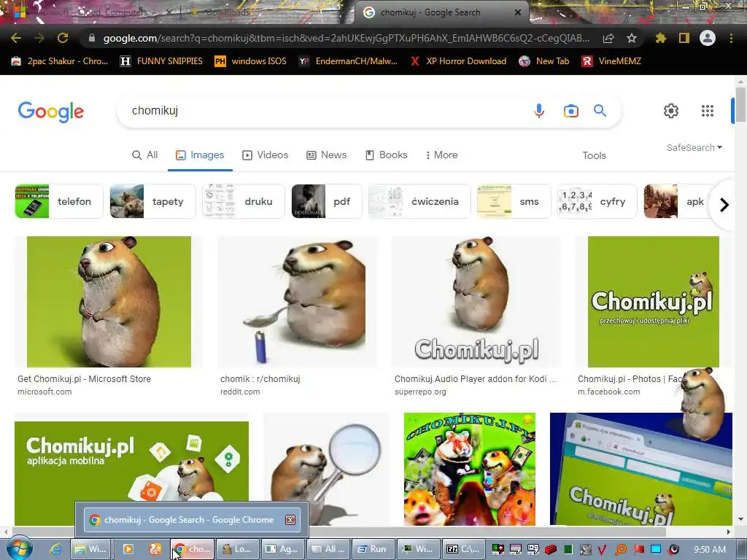This screenshot has width=747, height=560.
Task: Start voice search with microphone
Action: pyautogui.click(x=539, y=111)
